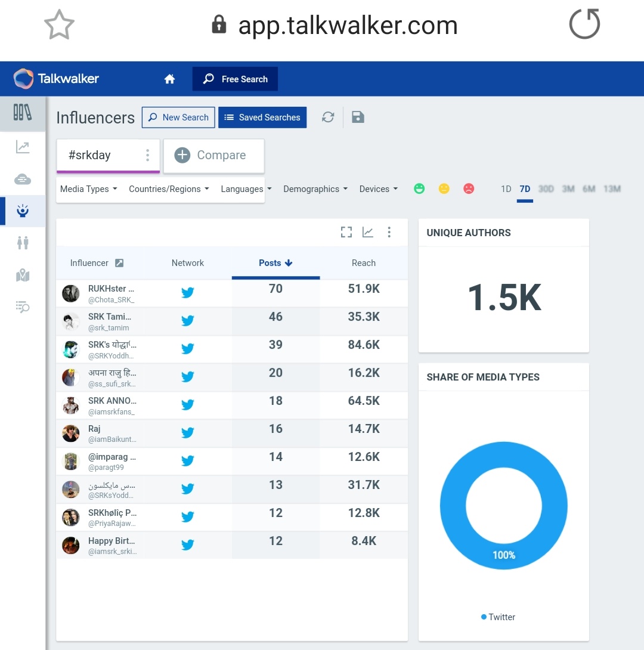Open the Influencers sidebar icon
Screen dimensions: 644x650
23,211
